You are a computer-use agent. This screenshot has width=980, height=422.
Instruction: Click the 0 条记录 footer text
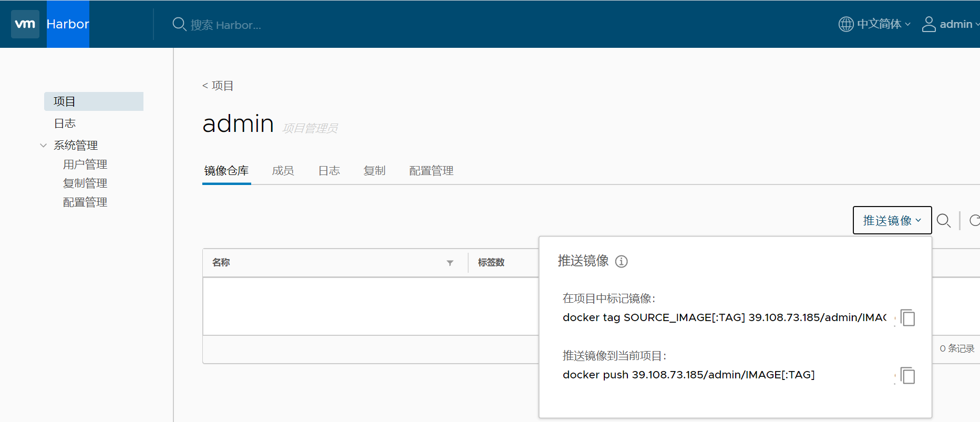pyautogui.click(x=957, y=348)
